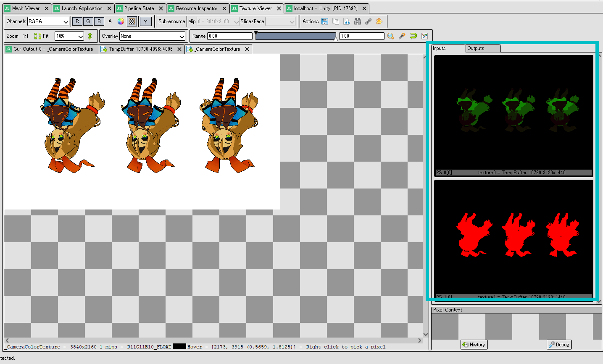
Task: Toggle the green channel G button
Action: coord(88,21)
